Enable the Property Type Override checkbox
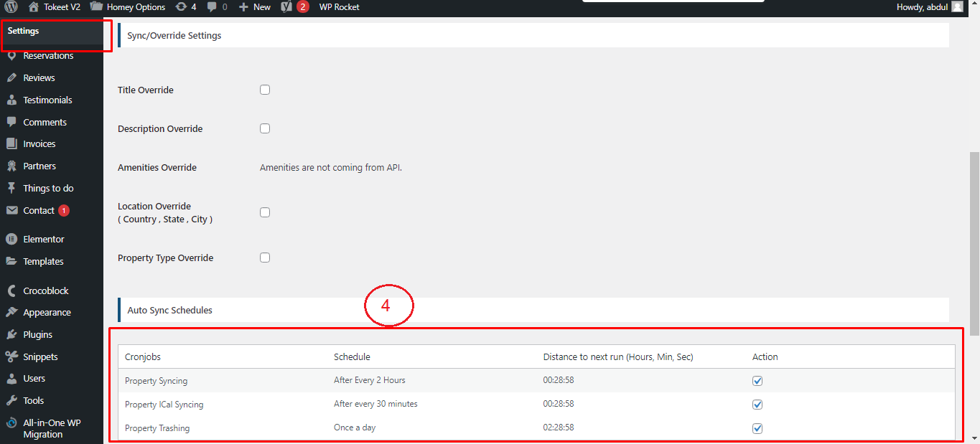Image resolution: width=980 pixels, height=444 pixels. (265, 258)
